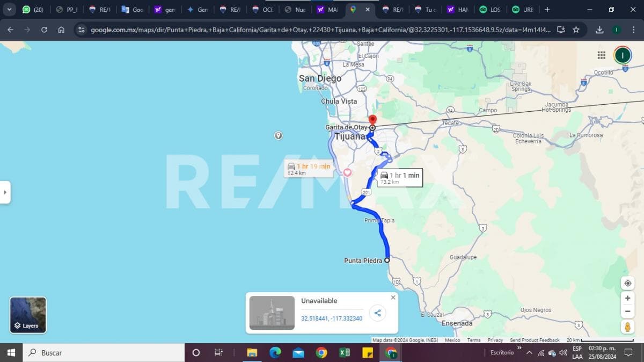Select the 1 hr 19 min alternate route
The image size is (644, 362).
click(309, 169)
